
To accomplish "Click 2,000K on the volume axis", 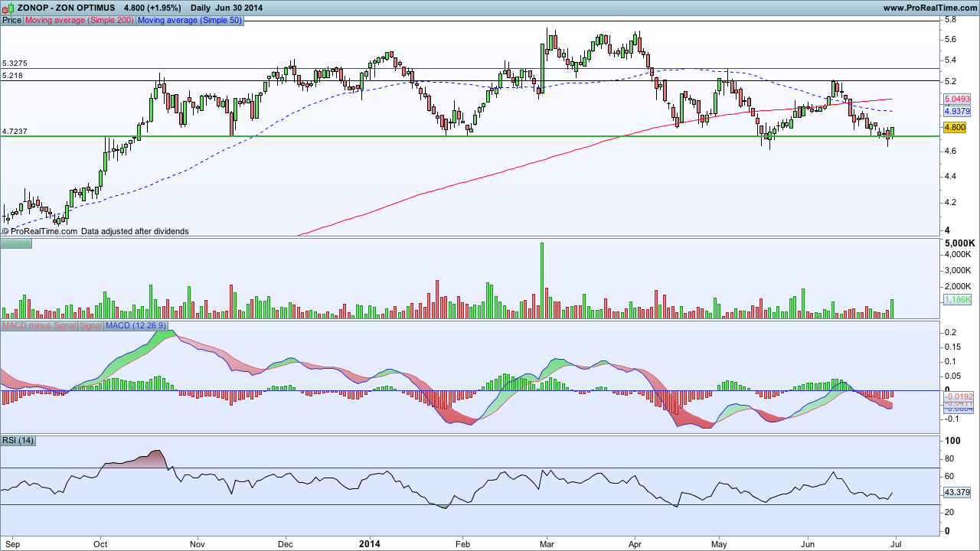I will click(x=959, y=286).
